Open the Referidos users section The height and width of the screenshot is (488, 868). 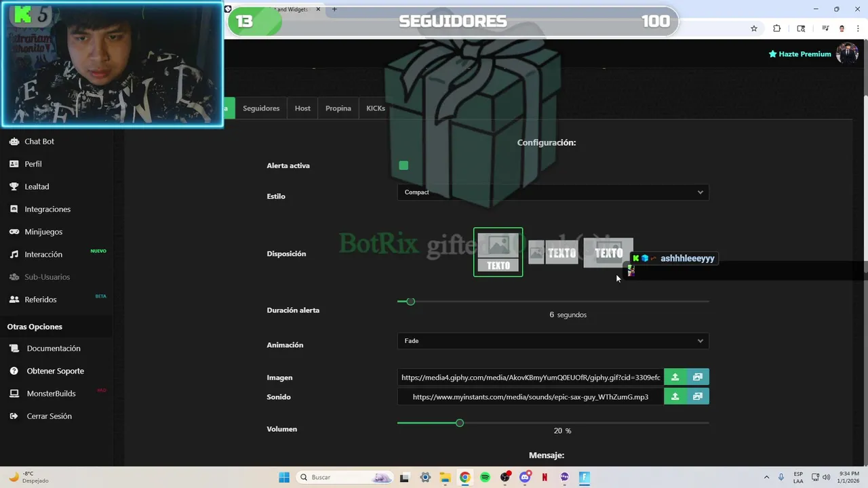point(41,300)
